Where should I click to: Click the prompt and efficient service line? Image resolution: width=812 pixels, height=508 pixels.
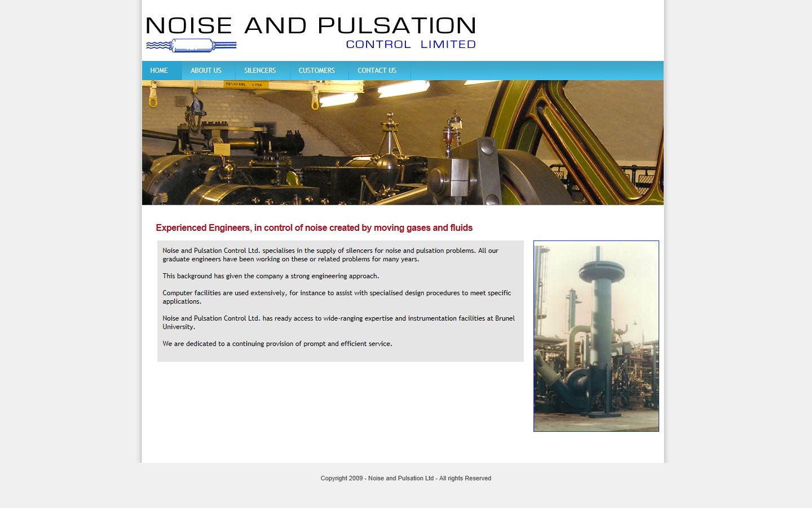277,343
